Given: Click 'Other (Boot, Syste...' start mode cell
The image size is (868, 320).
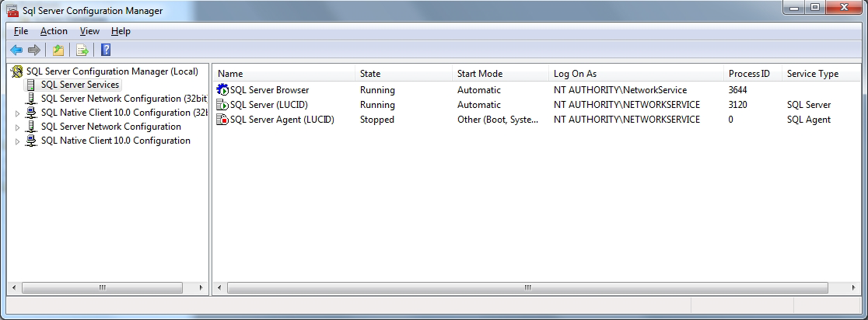Looking at the screenshot, I should tap(498, 120).
